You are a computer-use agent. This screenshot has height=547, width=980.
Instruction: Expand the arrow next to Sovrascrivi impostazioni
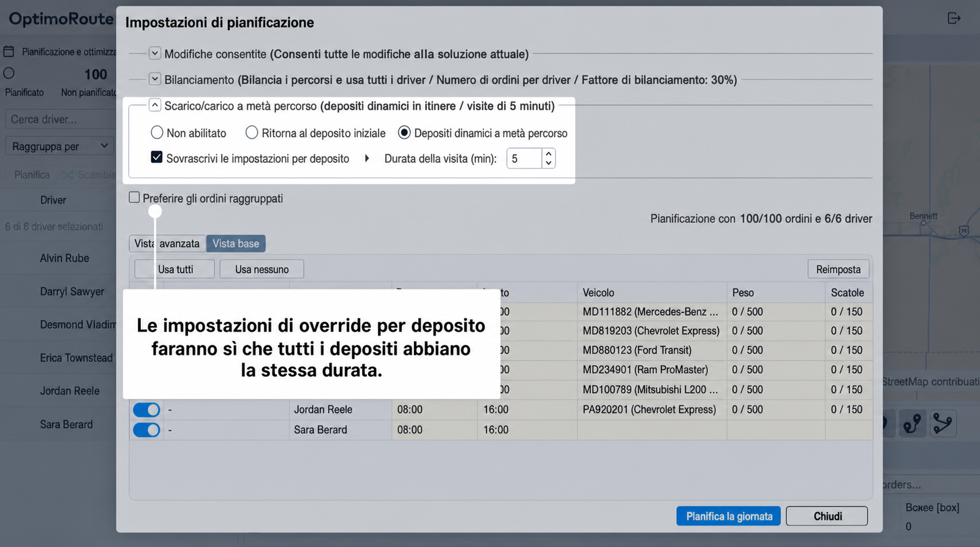(367, 158)
